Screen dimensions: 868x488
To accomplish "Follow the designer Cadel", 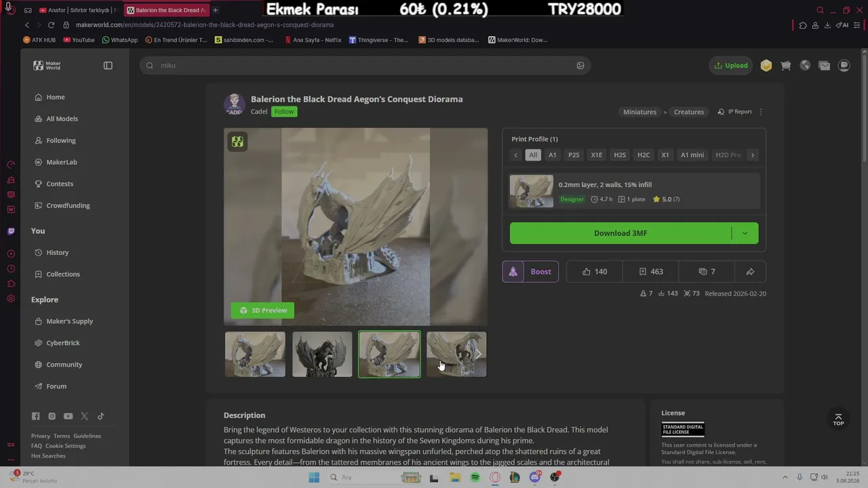I will click(x=284, y=112).
